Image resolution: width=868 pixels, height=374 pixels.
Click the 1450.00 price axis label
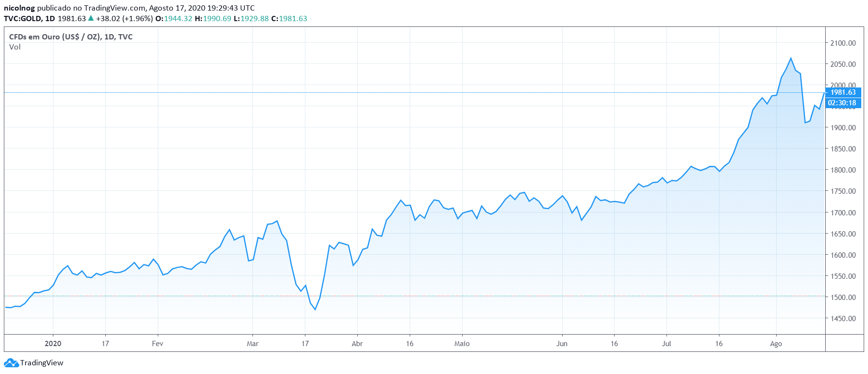(x=843, y=319)
